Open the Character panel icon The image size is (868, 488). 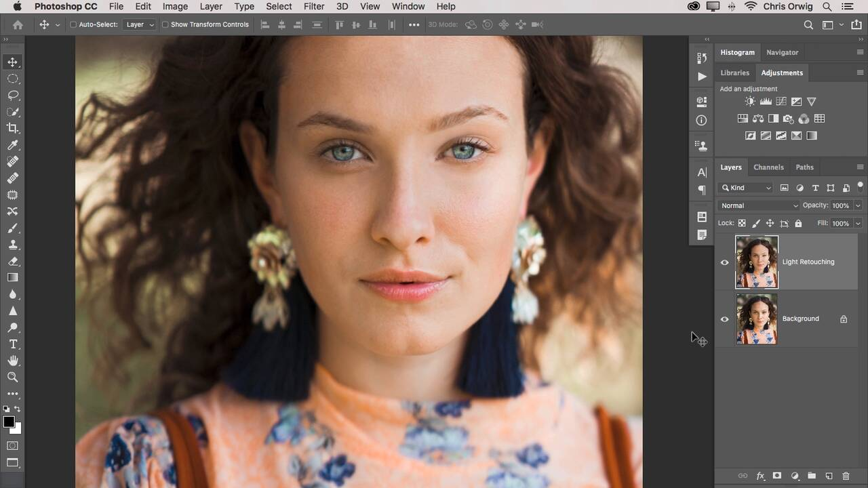(x=702, y=172)
